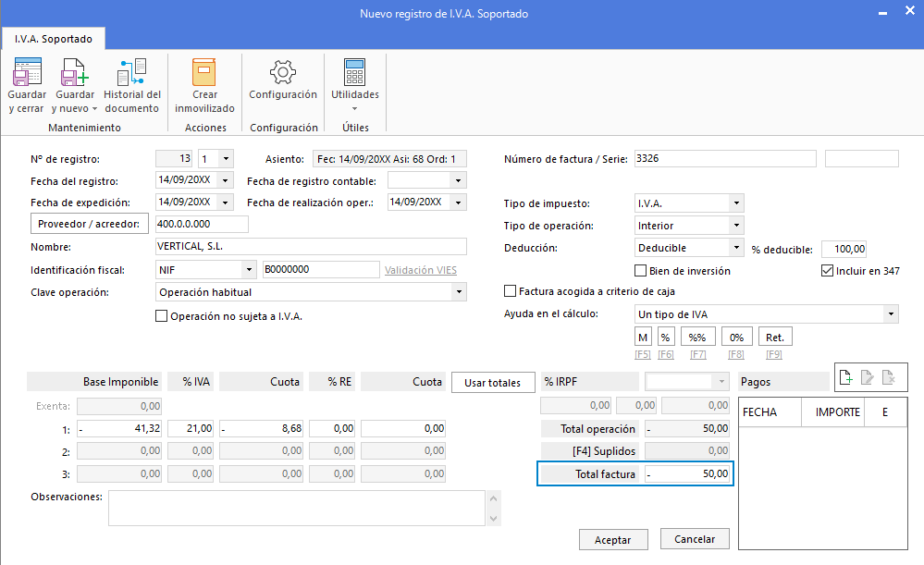This screenshot has height=565, width=924.
Task: Open the % IRPF dropdown
Action: (721, 382)
